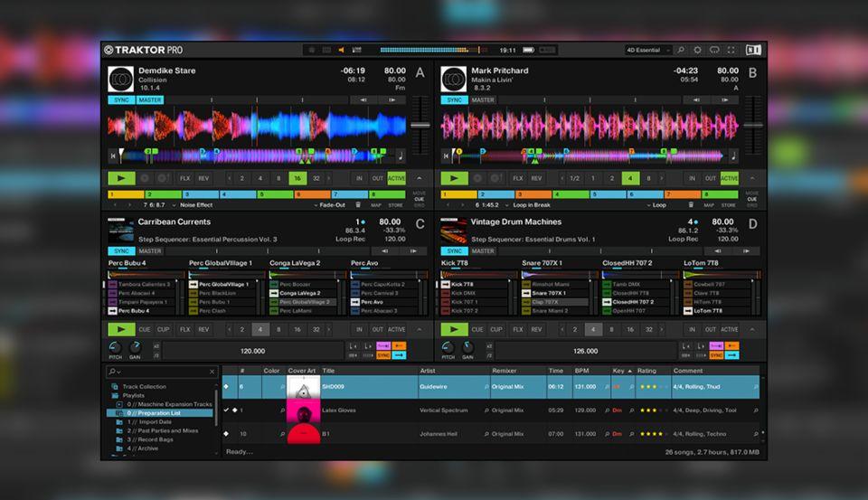Toggle SYNC on Deck C

coord(121,250)
